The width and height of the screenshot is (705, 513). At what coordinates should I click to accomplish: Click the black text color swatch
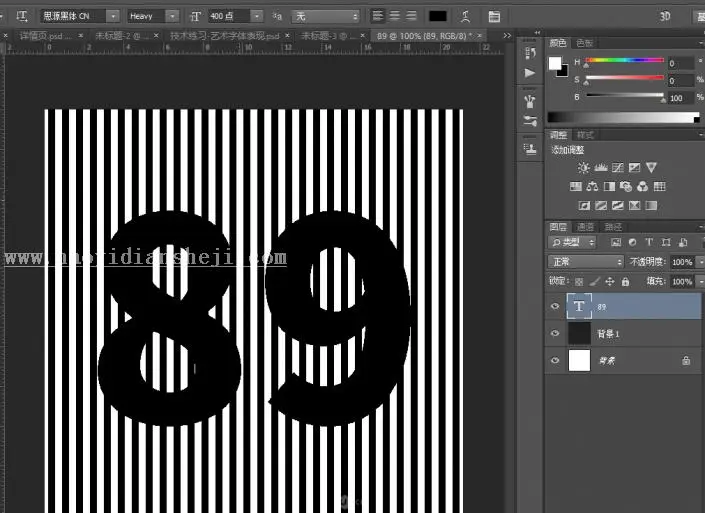coord(438,17)
